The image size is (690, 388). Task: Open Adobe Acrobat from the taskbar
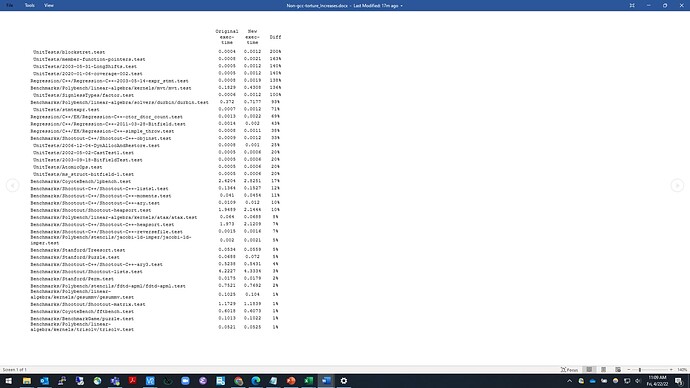point(132,381)
